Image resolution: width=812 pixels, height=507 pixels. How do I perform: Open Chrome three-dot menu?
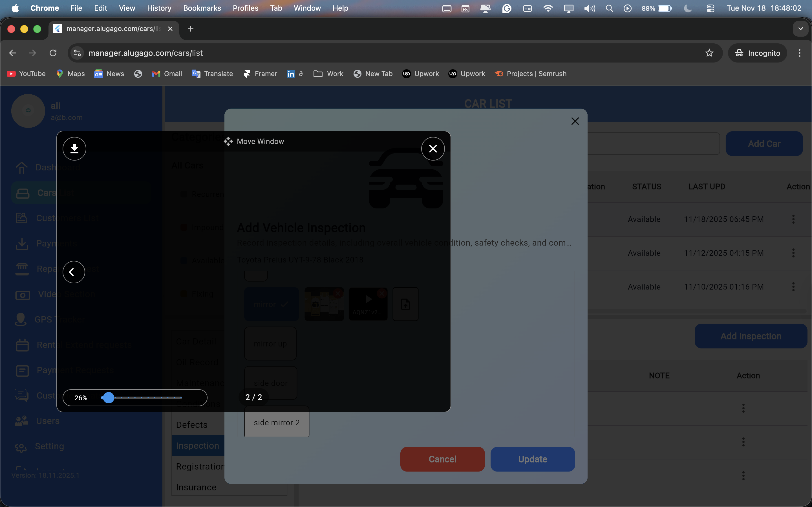point(799,53)
